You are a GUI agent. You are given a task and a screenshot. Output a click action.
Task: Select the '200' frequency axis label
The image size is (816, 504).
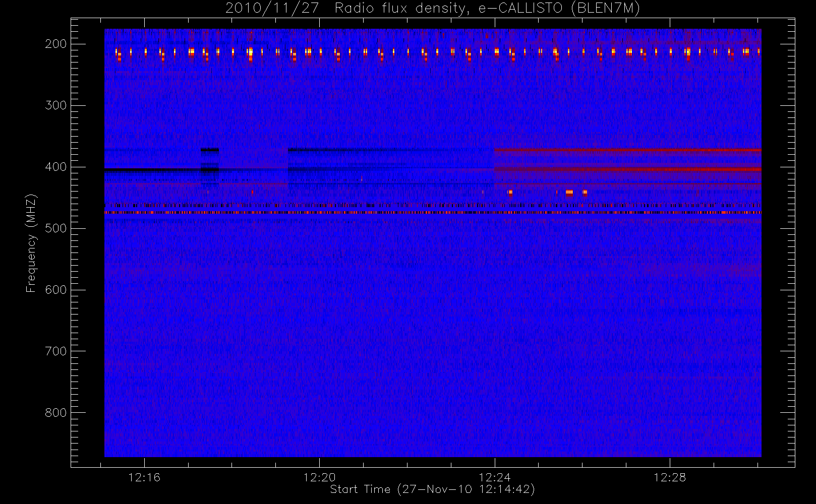pos(55,44)
